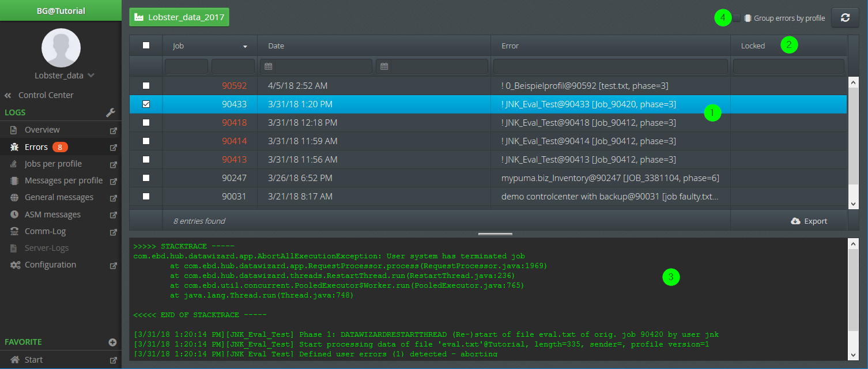868x369 pixels.
Task: Open the Start favorite
Action: coord(33,360)
